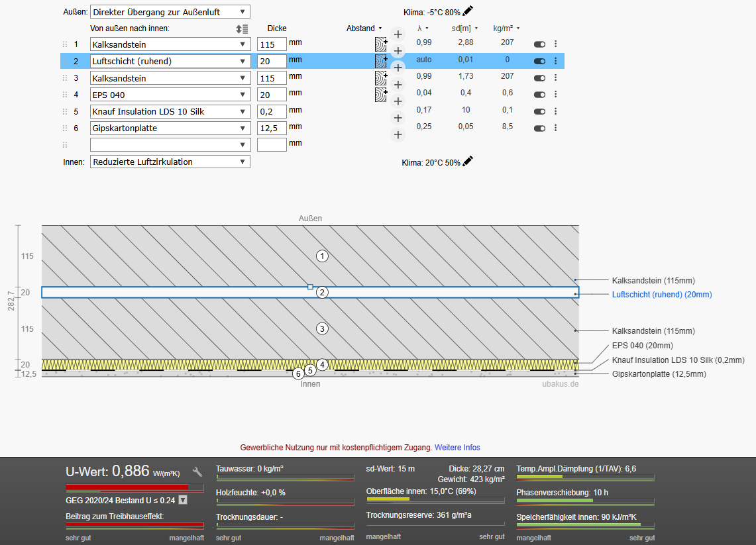Insert a layer between EPS 040 and Knauf LDS
This screenshot has width=756, height=545.
[x=398, y=101]
